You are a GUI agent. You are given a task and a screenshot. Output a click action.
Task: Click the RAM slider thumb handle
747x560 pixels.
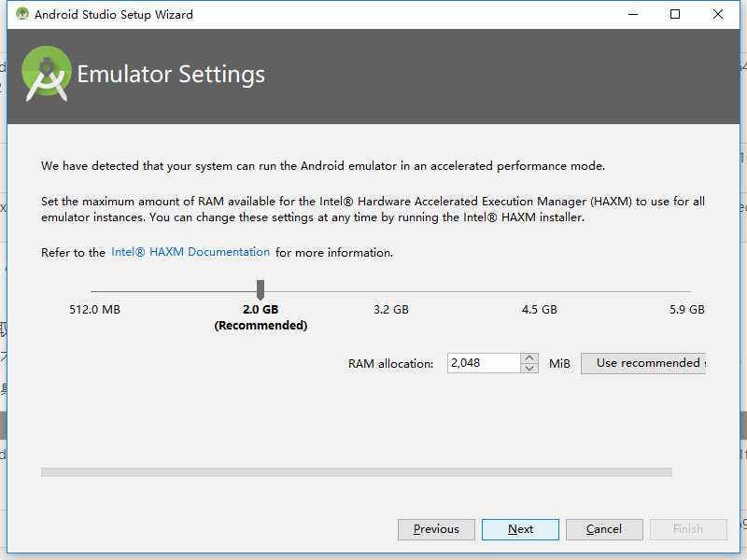[x=261, y=289]
